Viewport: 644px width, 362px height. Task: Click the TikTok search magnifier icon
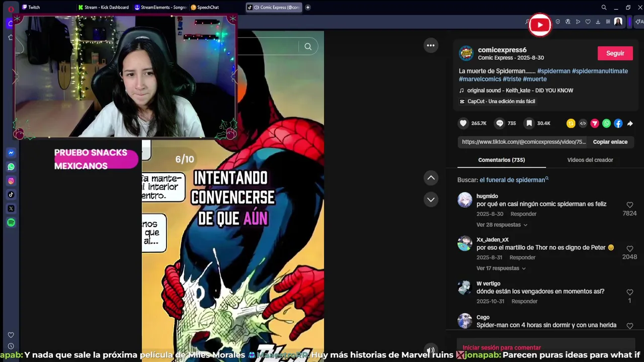coord(308,47)
